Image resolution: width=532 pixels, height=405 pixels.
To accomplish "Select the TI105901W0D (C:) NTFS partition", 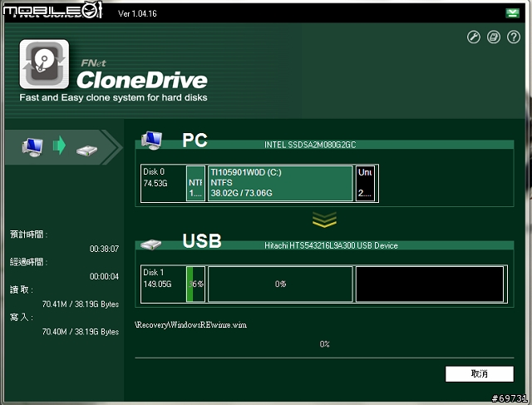I will tap(280, 183).
